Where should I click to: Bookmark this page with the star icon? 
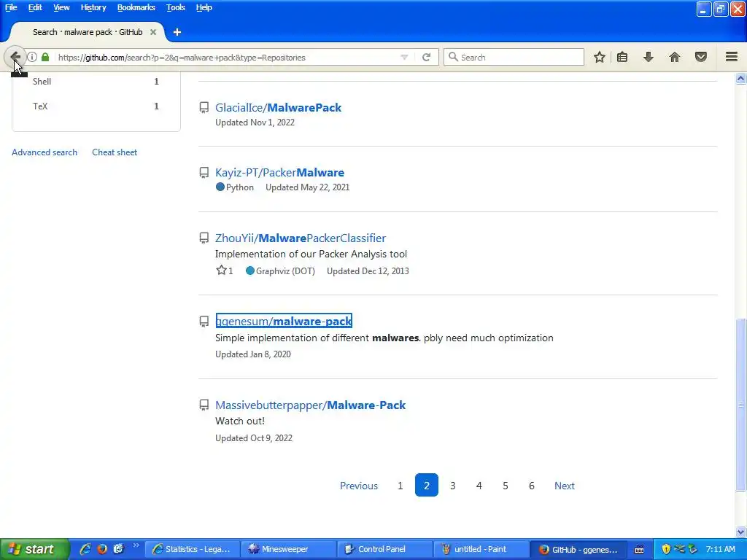[600, 57]
